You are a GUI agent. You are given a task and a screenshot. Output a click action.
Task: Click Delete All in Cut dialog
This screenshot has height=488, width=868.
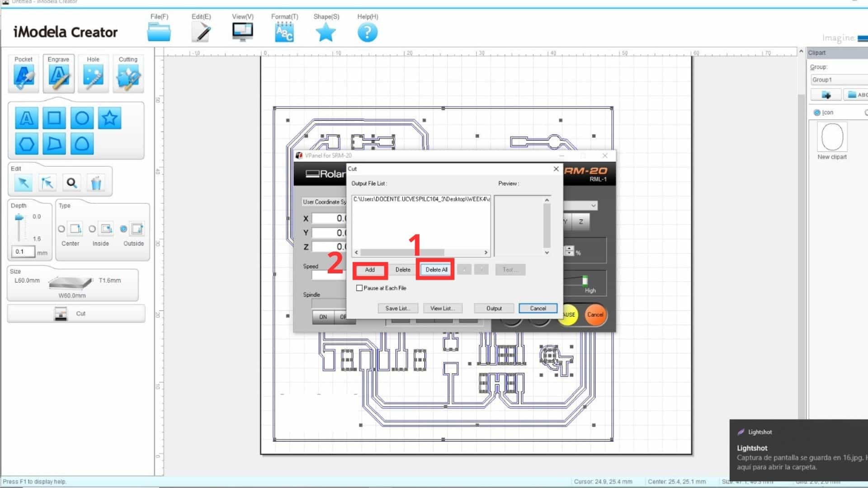point(436,270)
